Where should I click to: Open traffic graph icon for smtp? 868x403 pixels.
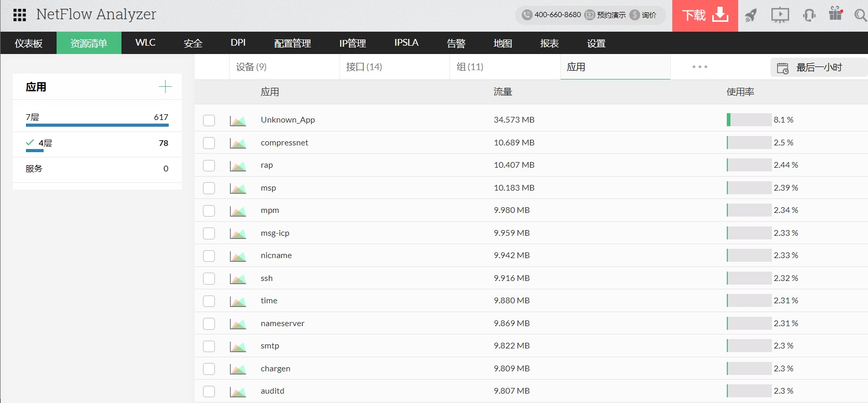click(238, 346)
